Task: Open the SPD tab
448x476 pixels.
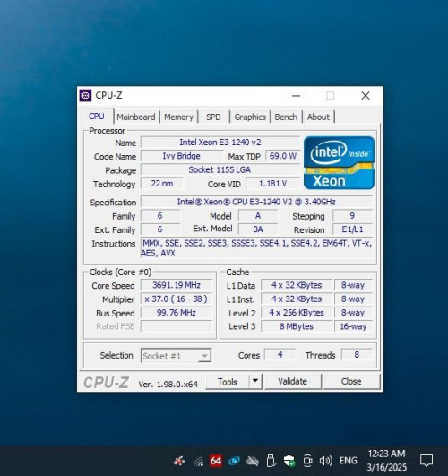Action: [x=213, y=117]
